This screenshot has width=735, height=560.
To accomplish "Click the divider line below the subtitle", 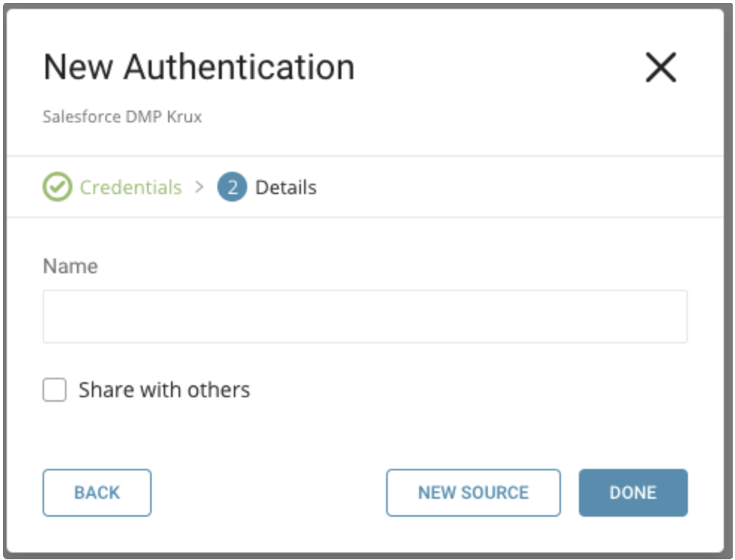I will (365, 156).
